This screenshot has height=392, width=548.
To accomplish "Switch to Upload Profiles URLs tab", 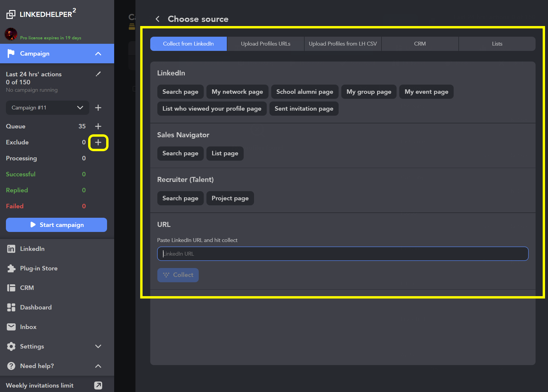I will click(x=265, y=44).
